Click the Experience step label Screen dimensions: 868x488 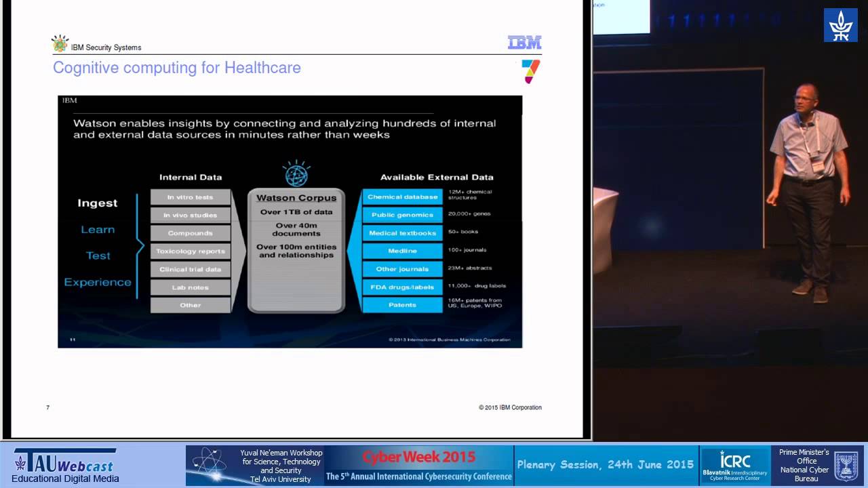click(98, 282)
